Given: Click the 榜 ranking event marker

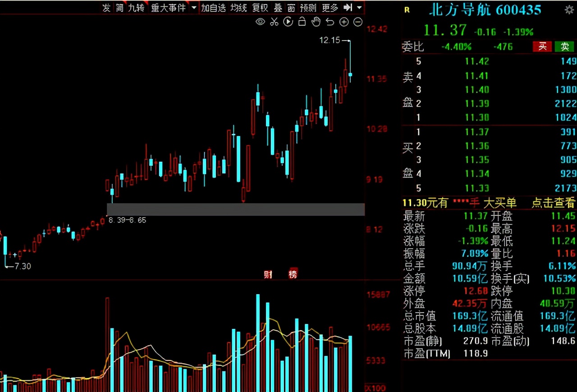Looking at the screenshot, I should click(x=293, y=274).
